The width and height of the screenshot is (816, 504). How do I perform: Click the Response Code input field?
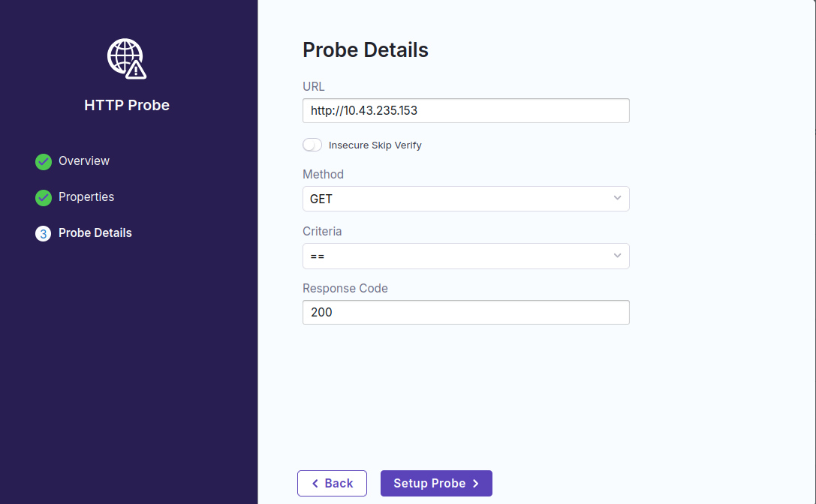click(465, 313)
